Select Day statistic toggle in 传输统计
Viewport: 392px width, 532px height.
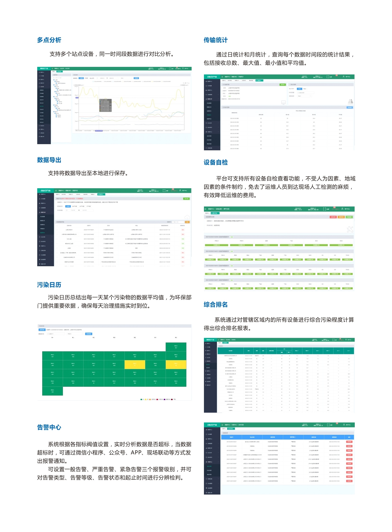(300, 89)
